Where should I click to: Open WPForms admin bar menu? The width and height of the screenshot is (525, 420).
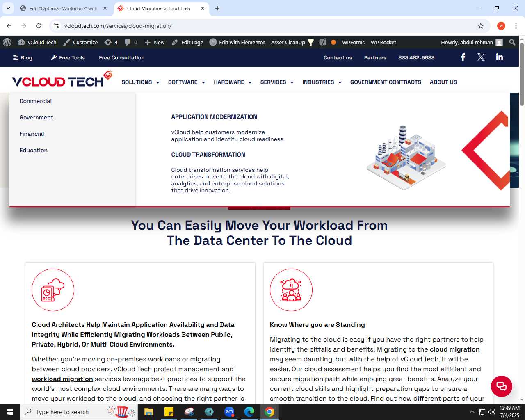(353, 42)
